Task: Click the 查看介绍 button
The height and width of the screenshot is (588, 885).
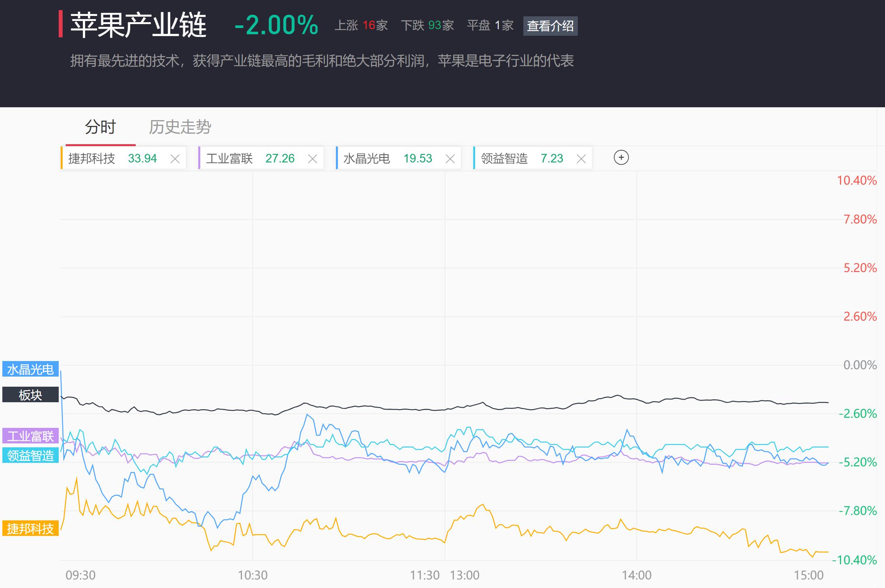Action: [x=550, y=26]
